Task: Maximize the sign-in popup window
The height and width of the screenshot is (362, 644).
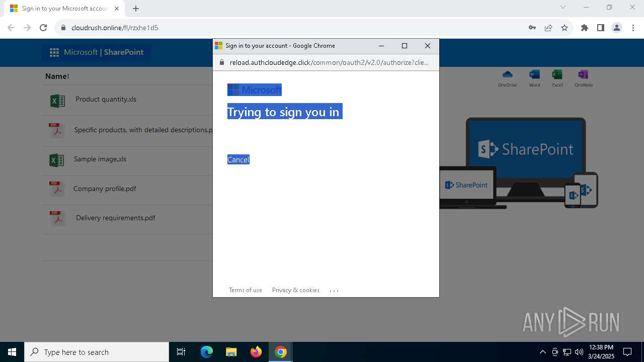Action: coord(404,46)
